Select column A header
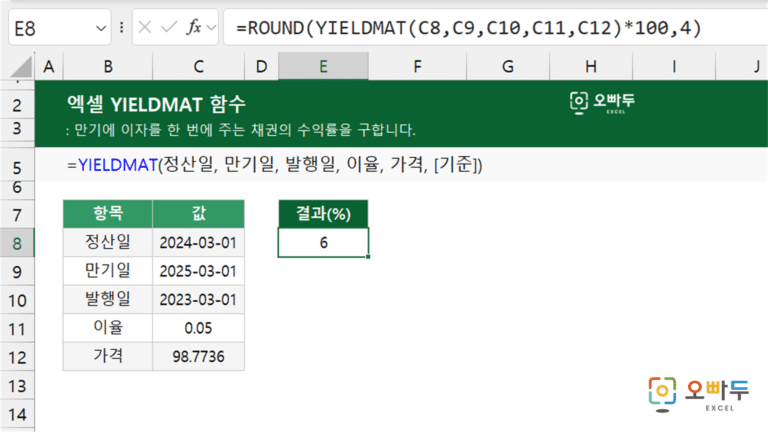The height and width of the screenshot is (432, 768). pos(48,66)
